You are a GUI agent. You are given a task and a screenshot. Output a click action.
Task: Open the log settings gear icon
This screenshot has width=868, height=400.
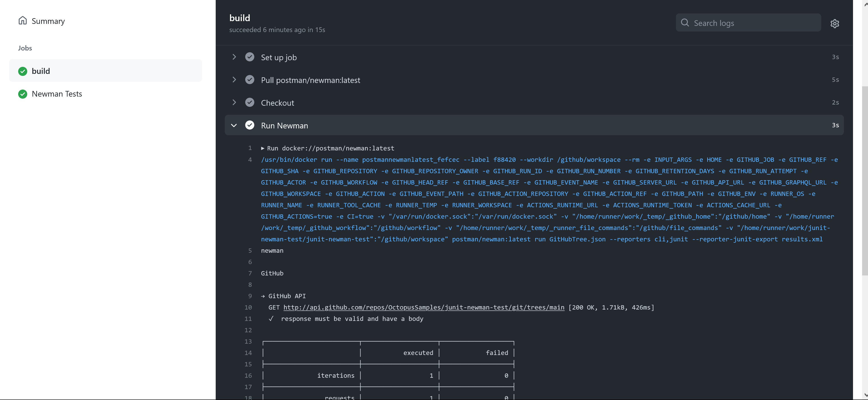[x=835, y=23]
